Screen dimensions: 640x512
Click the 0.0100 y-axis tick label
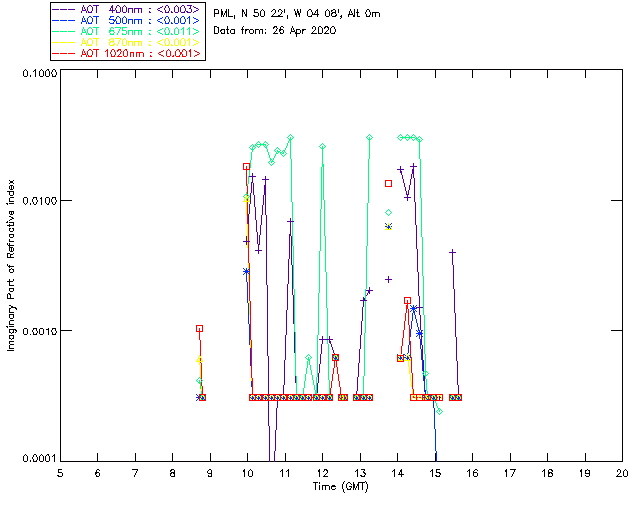coord(40,201)
